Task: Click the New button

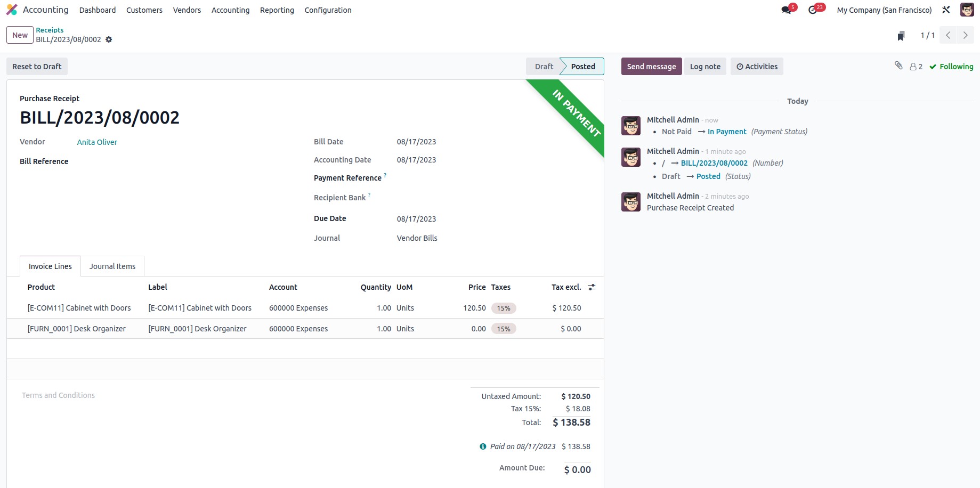Action: tap(20, 35)
